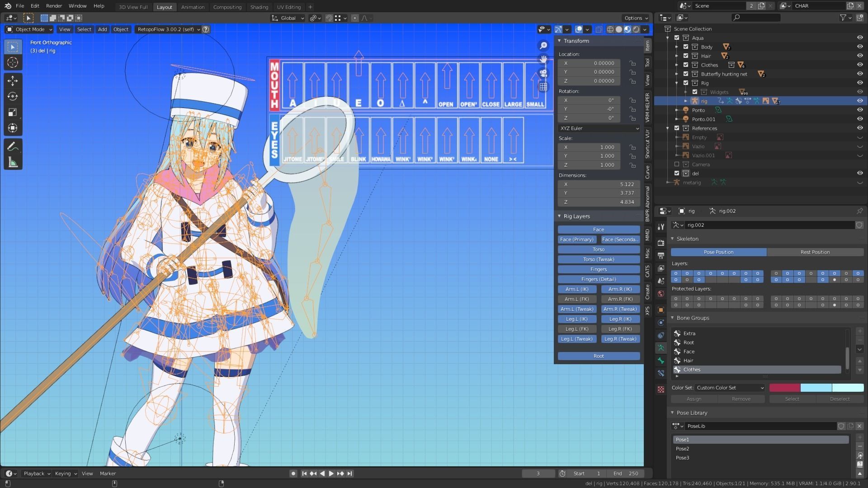The width and height of the screenshot is (868, 488).
Task: Choose the Scale tool
Action: tap(13, 113)
